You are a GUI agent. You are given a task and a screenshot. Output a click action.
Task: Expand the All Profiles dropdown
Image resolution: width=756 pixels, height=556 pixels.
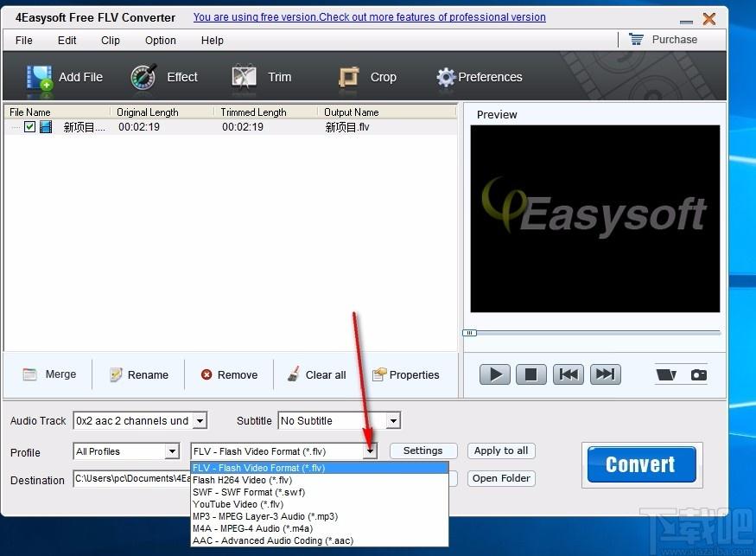(172, 451)
